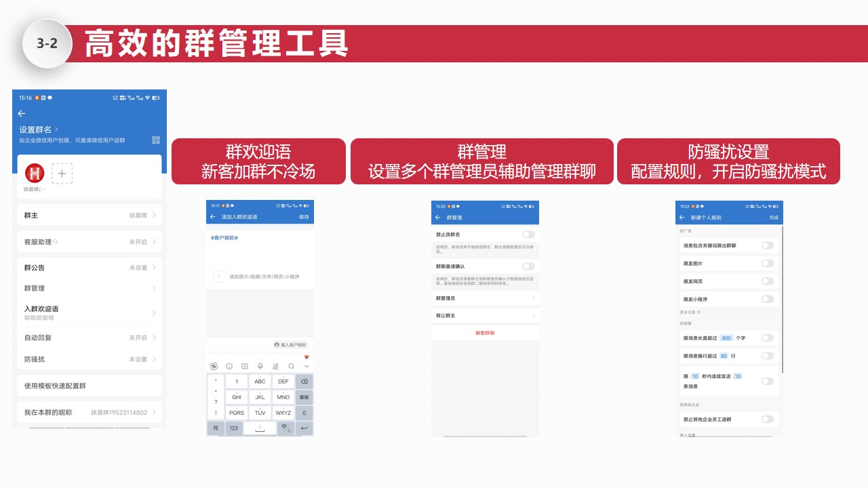
Task: Click back arrow in 群管理 header
Action: coord(438,218)
